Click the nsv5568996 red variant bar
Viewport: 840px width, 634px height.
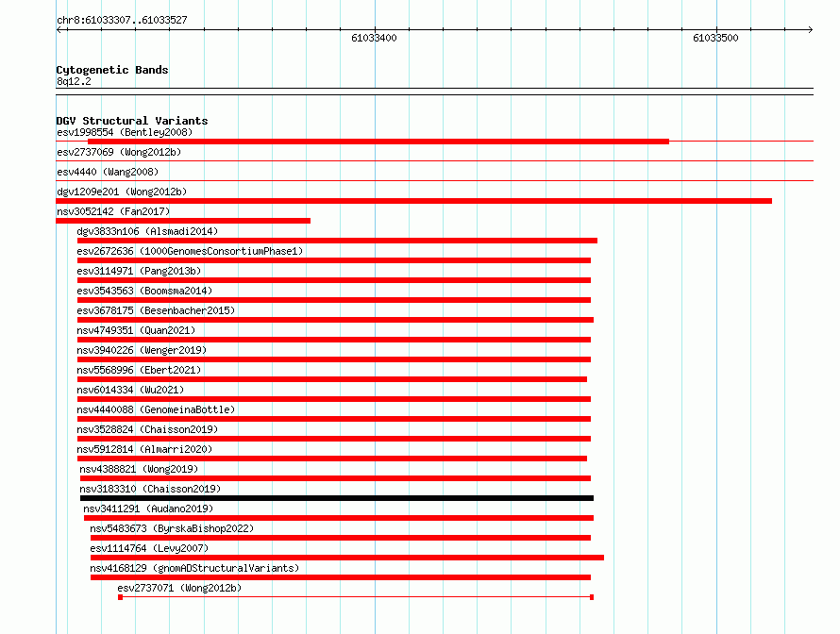332,379
